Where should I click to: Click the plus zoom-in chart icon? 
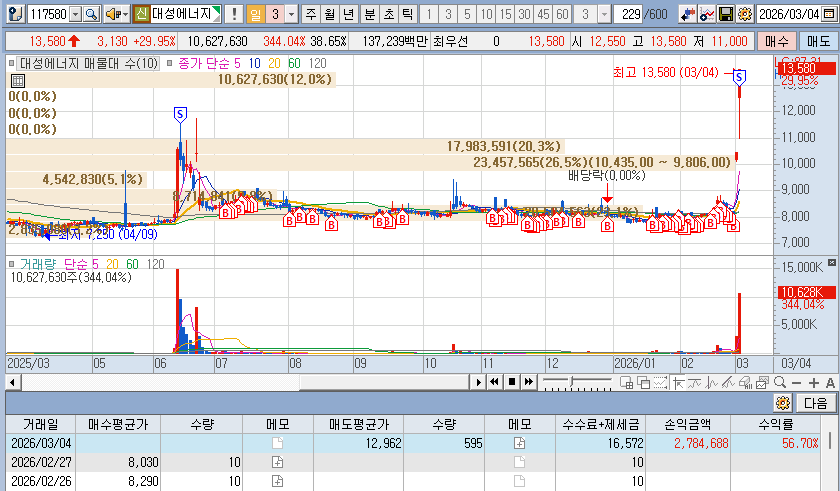tap(814, 383)
